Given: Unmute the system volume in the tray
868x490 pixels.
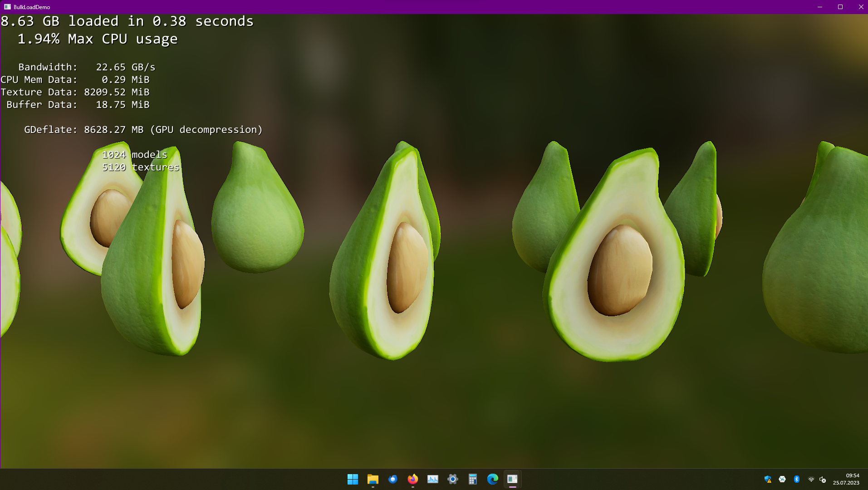Looking at the screenshot, I should 823,480.
